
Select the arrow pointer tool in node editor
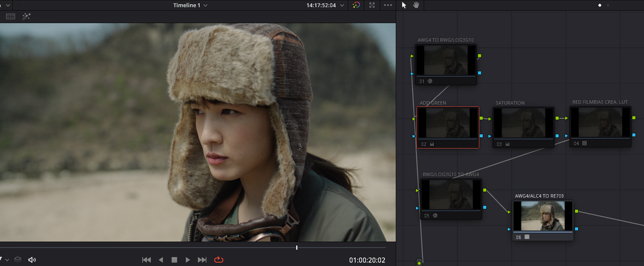pos(404,5)
